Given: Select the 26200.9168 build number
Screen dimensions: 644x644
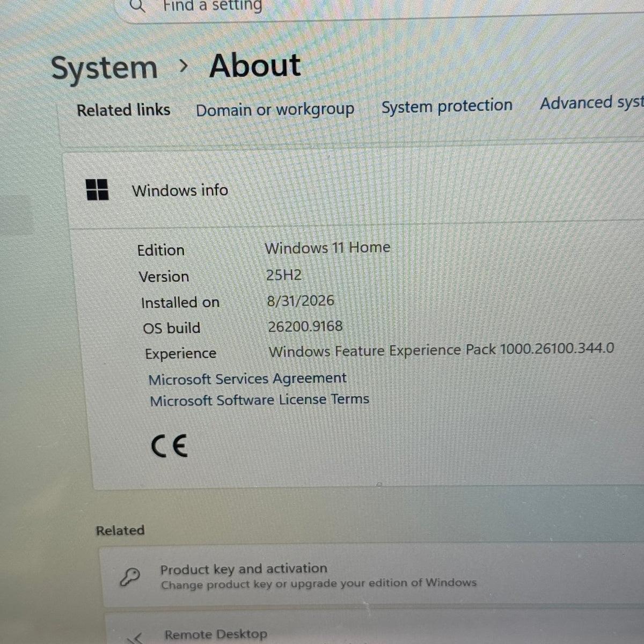Looking at the screenshot, I should pos(305,326).
